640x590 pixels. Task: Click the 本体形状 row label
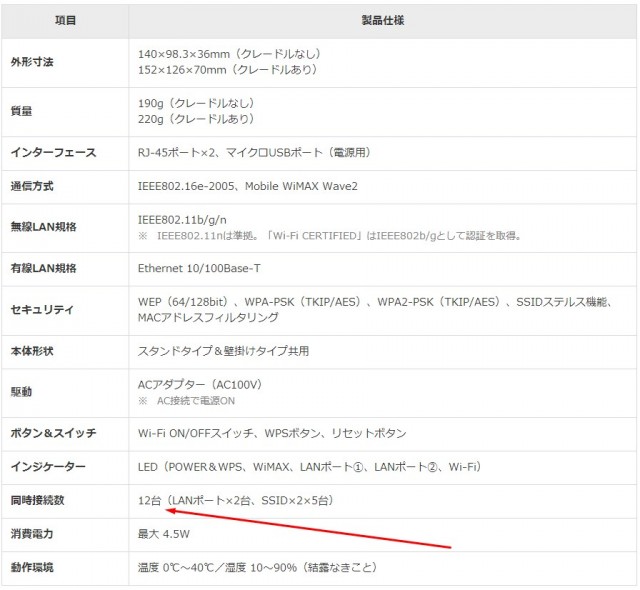click(x=32, y=351)
